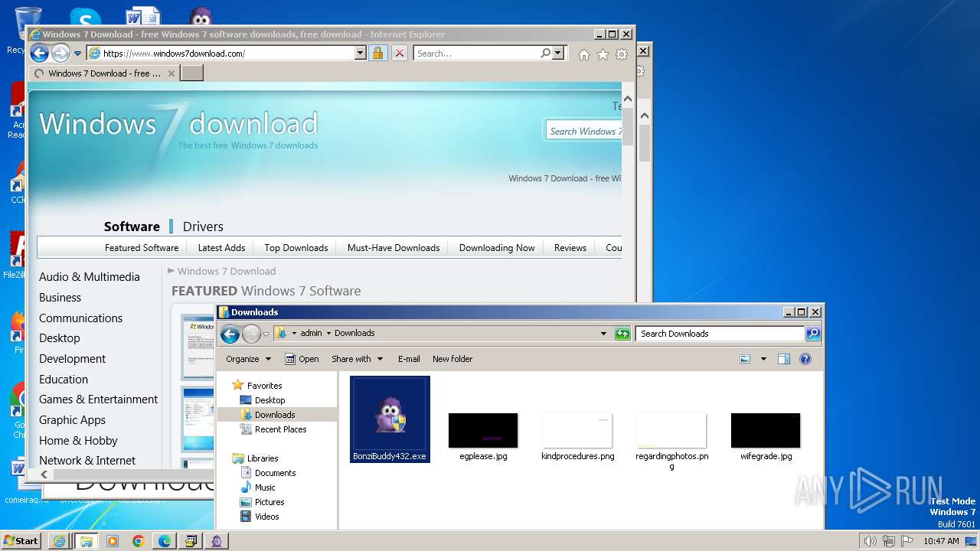Click the Search Downloads field
980x551 pixels.
pos(720,334)
